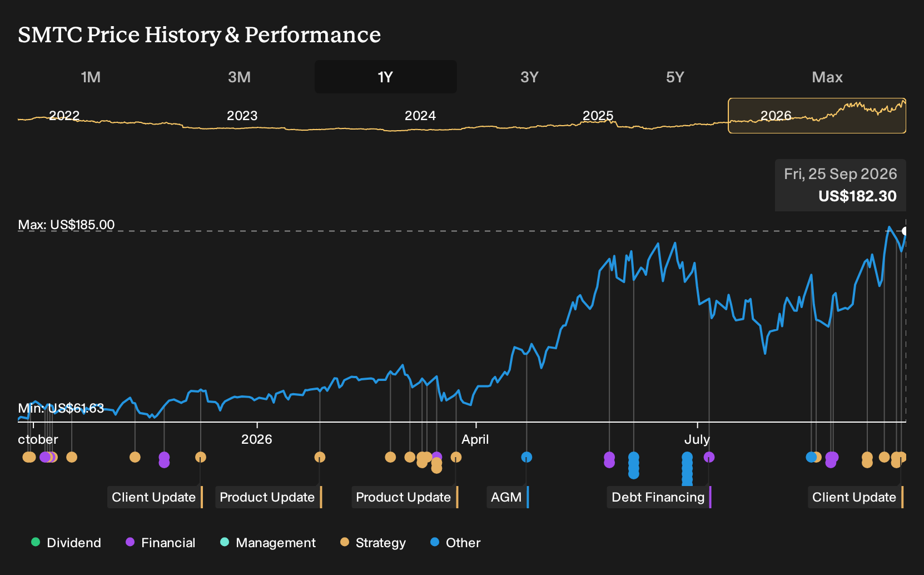Click the purple Debt Financing event dot
The image size is (924, 575).
click(709, 457)
